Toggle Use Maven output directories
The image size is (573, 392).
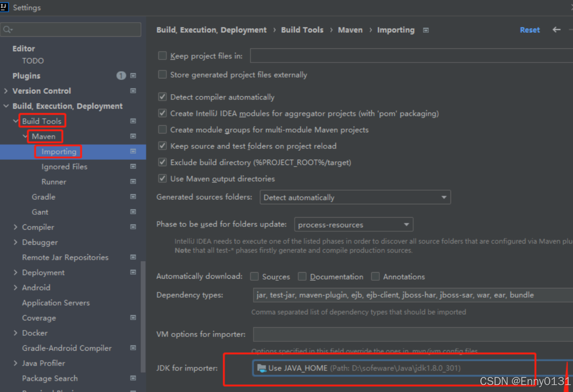(162, 178)
